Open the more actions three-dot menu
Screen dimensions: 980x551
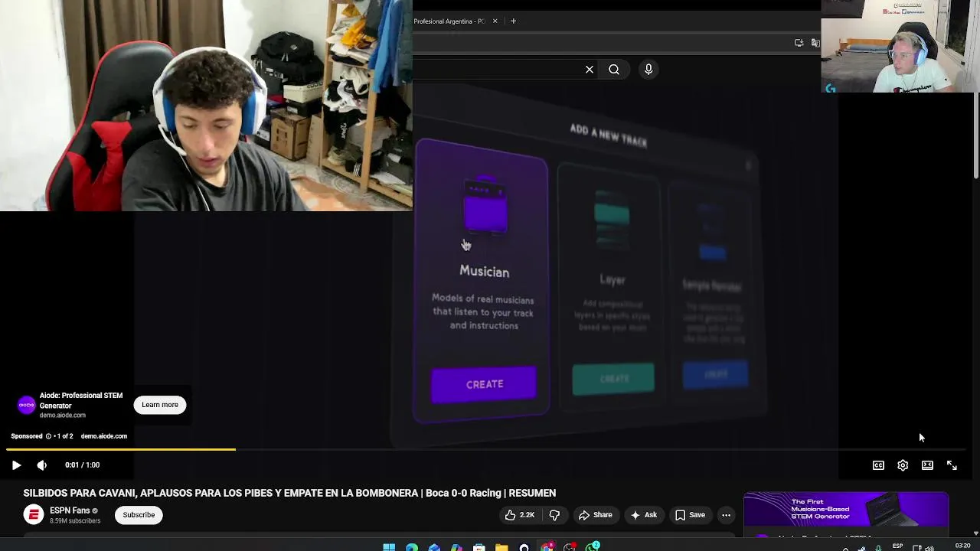(x=726, y=515)
